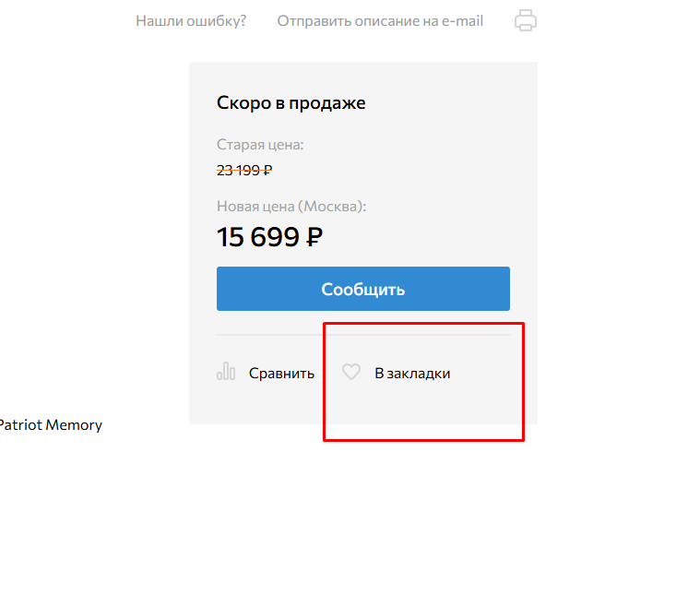Click the bar-chart compare icon
Image resolution: width=700 pixels, height=607 pixels.
click(x=226, y=372)
